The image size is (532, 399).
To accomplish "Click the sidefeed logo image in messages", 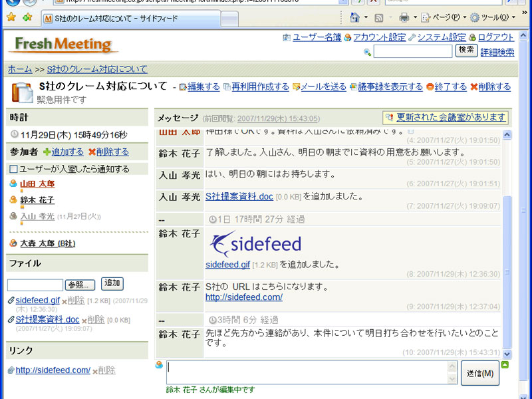I will click(x=255, y=243).
